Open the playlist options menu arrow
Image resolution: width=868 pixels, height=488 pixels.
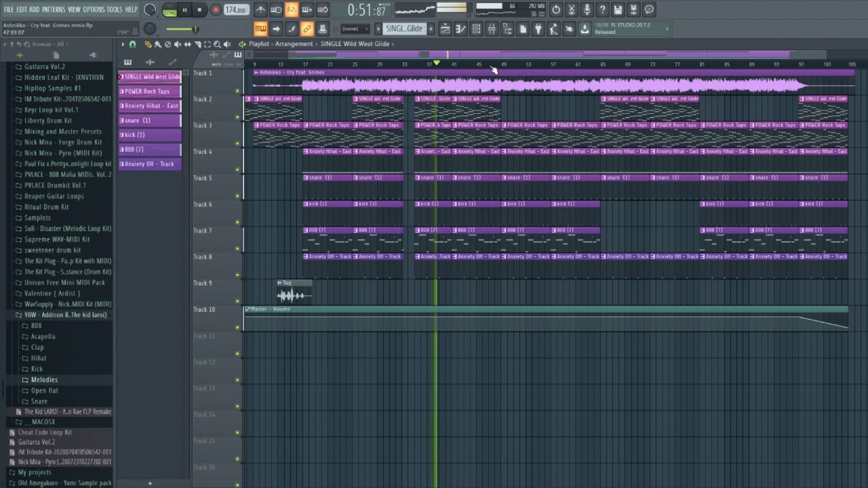123,44
